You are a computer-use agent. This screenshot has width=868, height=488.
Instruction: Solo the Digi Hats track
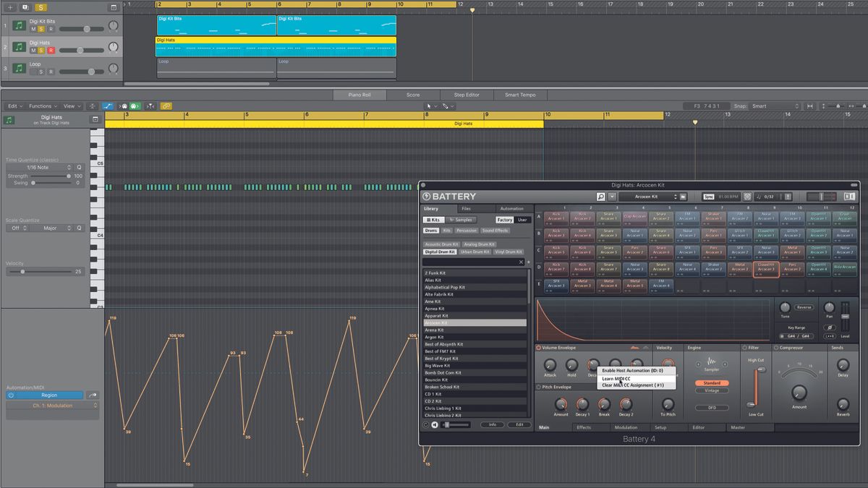tap(41, 50)
